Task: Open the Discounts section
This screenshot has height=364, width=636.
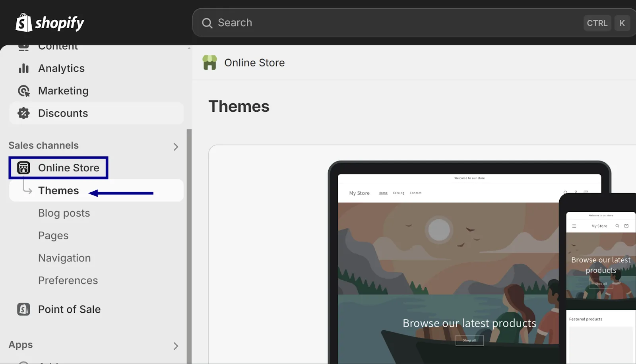Action: [96, 113]
